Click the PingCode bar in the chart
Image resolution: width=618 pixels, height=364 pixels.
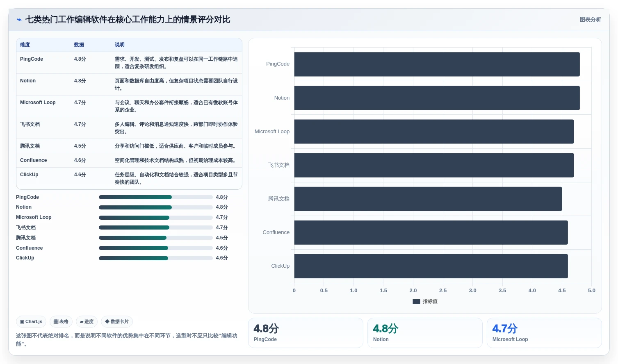point(437,64)
